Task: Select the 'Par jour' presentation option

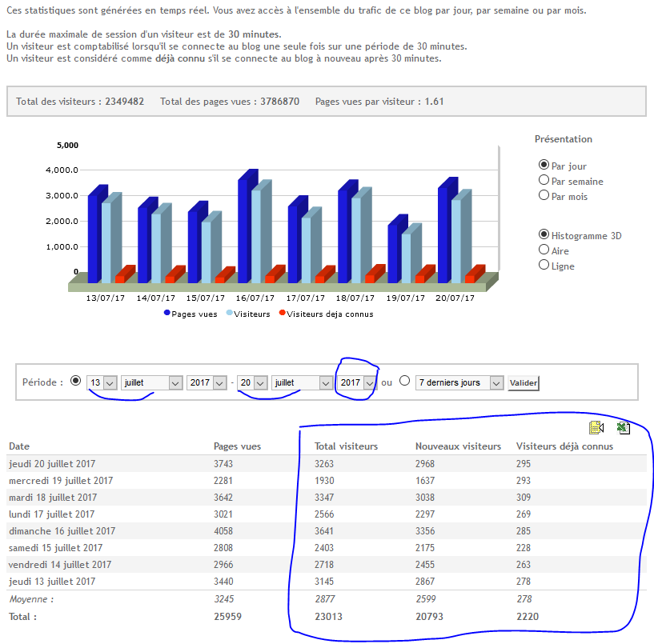Action: tap(544, 165)
